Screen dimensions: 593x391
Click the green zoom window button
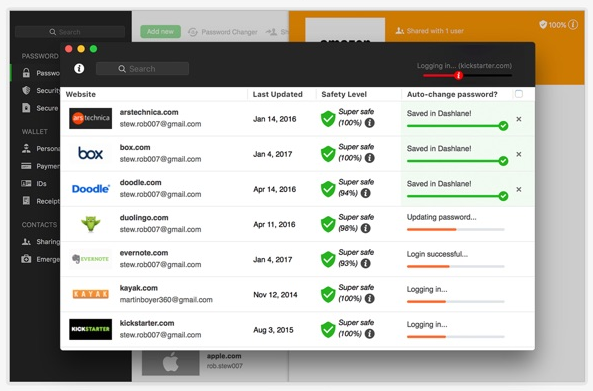[x=93, y=49]
